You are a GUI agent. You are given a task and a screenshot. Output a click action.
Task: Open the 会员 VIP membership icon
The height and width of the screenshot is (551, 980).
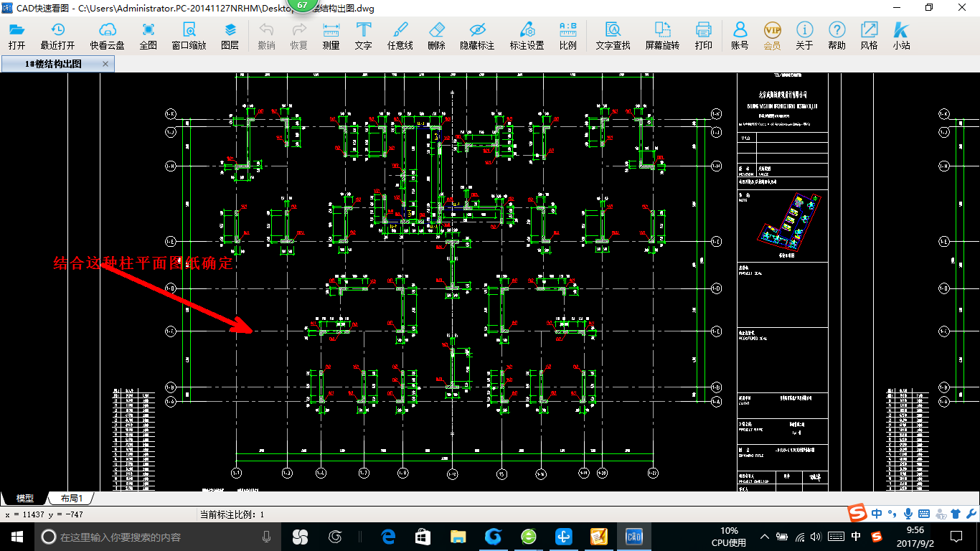click(772, 36)
